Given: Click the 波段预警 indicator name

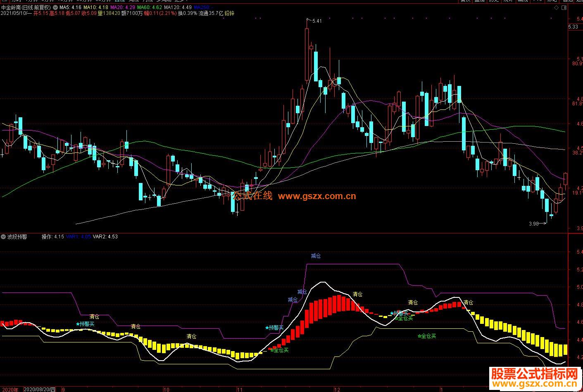Looking at the screenshot, I should [x=17, y=237].
